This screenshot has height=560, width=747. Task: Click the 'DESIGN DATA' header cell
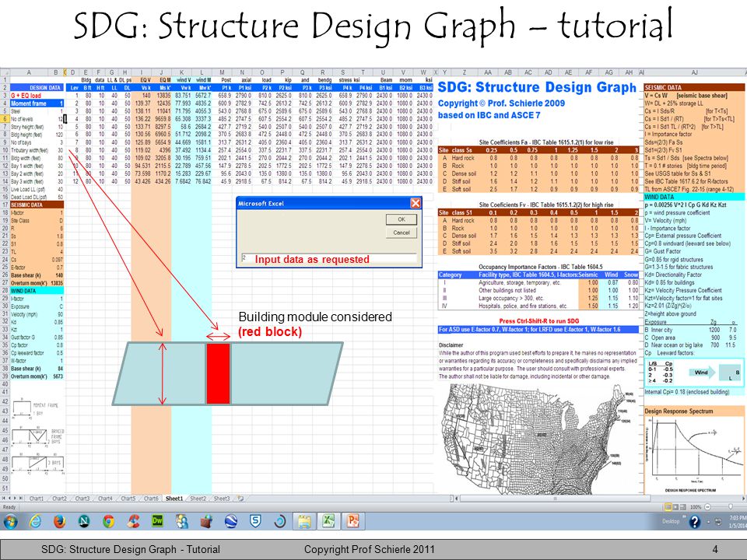click(x=37, y=88)
